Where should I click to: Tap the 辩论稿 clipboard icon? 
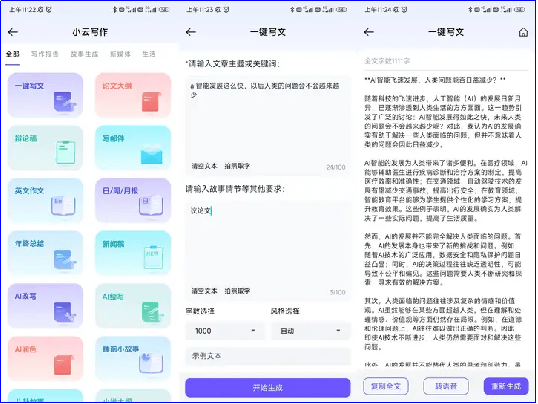click(66, 152)
